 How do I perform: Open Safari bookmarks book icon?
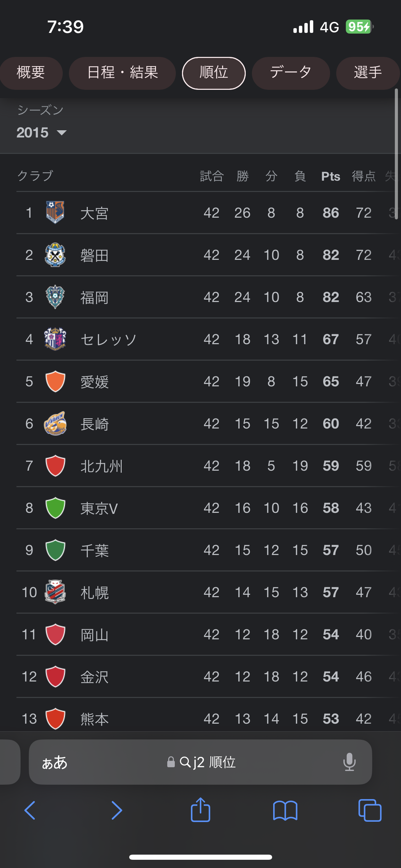click(285, 810)
